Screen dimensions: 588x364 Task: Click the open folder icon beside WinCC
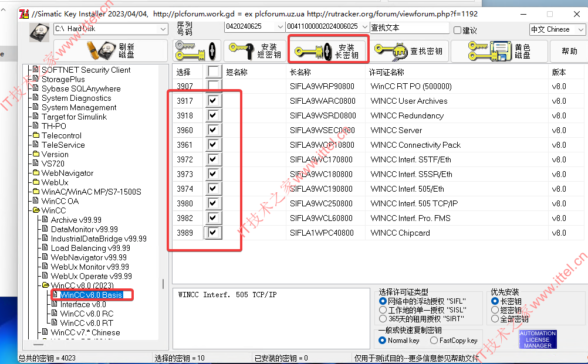tap(36, 210)
